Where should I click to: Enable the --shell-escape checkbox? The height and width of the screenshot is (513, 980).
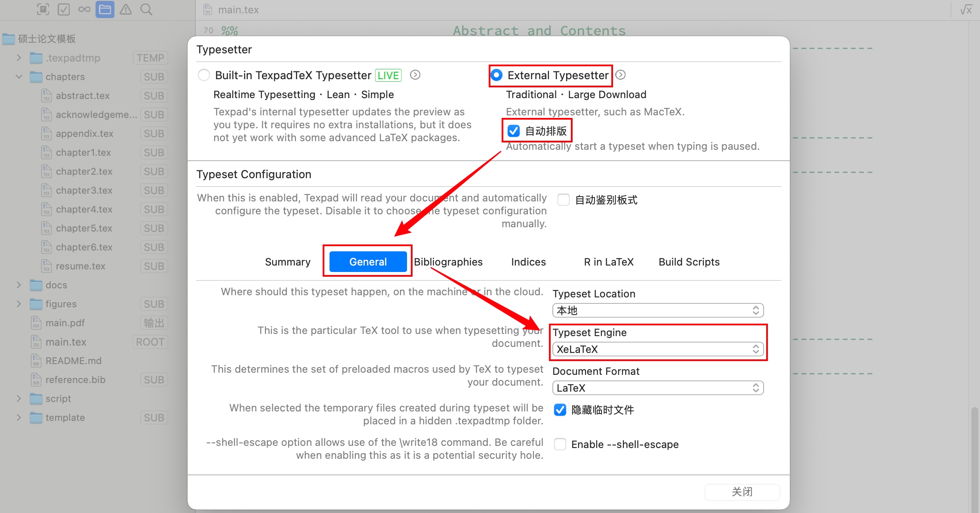click(x=560, y=444)
